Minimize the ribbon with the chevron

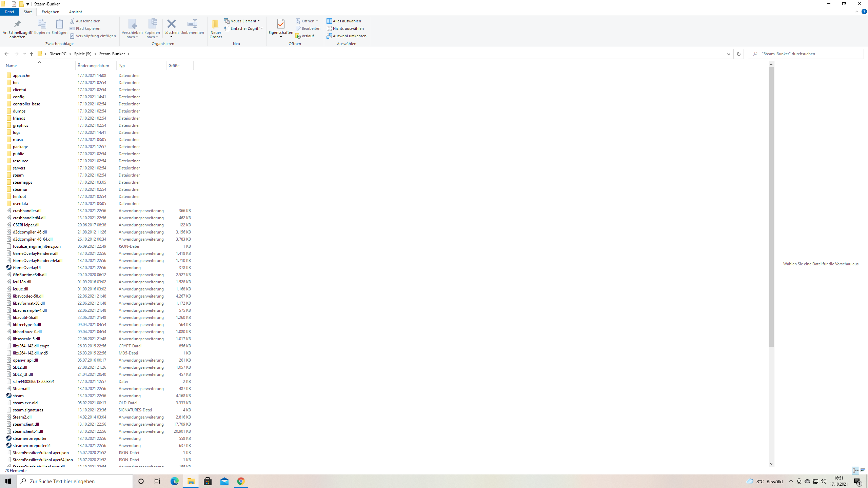[x=857, y=12]
